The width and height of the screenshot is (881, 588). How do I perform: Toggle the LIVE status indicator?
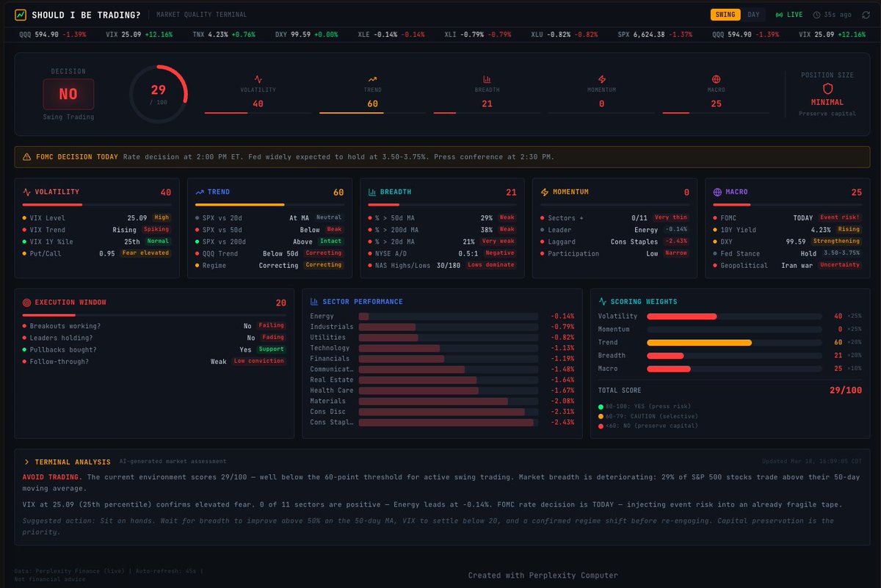pyautogui.click(x=788, y=14)
